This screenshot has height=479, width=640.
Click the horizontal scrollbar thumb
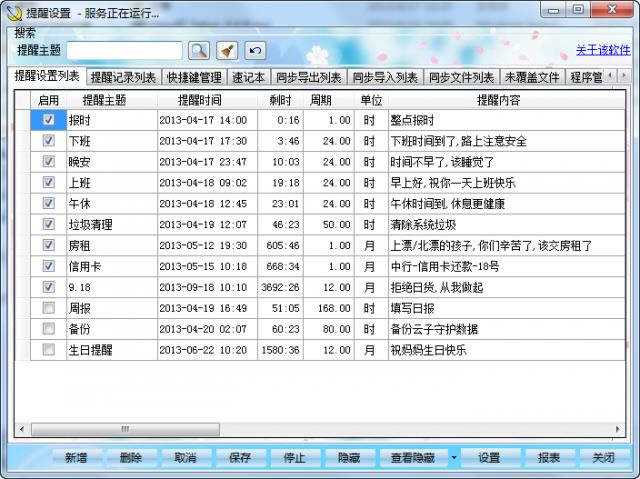[x=125, y=428]
